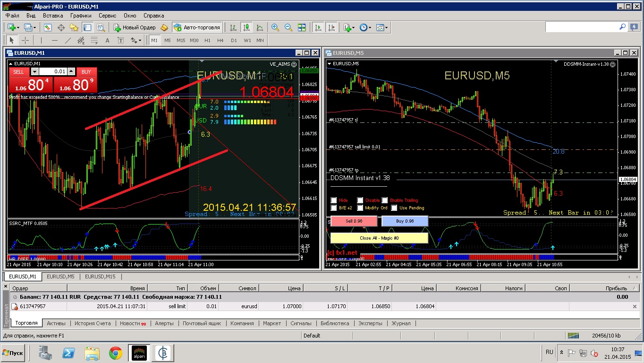Open the Data Window crosshair icon
The width and height of the screenshot is (644, 363).
click(x=61, y=27)
